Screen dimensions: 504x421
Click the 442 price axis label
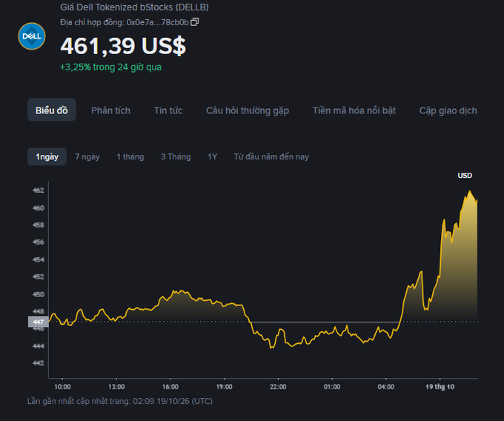click(x=39, y=363)
